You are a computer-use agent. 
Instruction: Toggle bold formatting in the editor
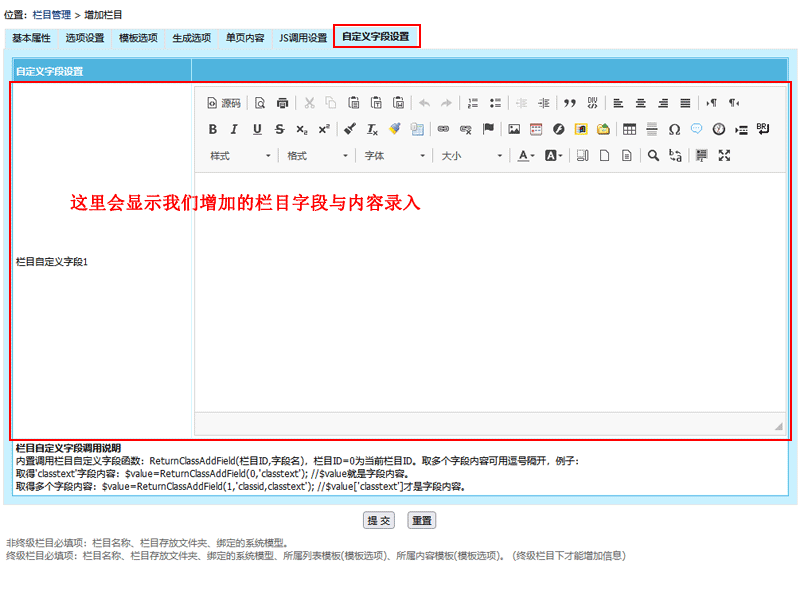(x=212, y=129)
